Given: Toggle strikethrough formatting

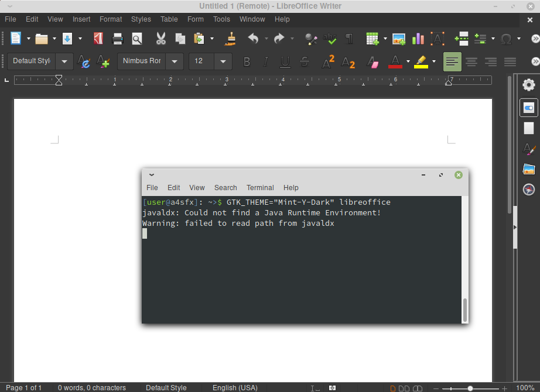Looking at the screenshot, I should 305,62.
